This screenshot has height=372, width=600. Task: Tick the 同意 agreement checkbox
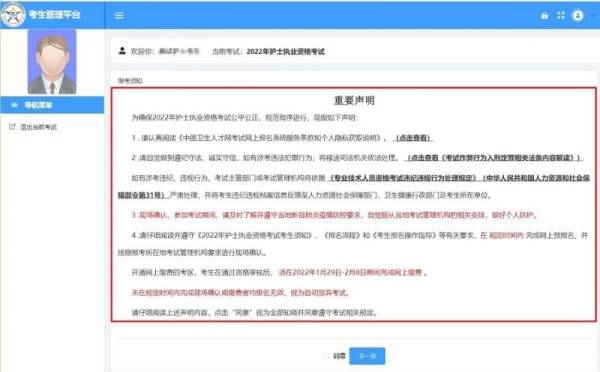(x=326, y=356)
